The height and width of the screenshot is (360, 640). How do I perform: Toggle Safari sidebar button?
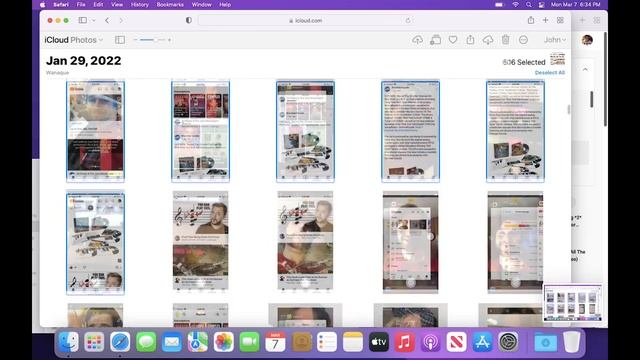tap(83, 20)
